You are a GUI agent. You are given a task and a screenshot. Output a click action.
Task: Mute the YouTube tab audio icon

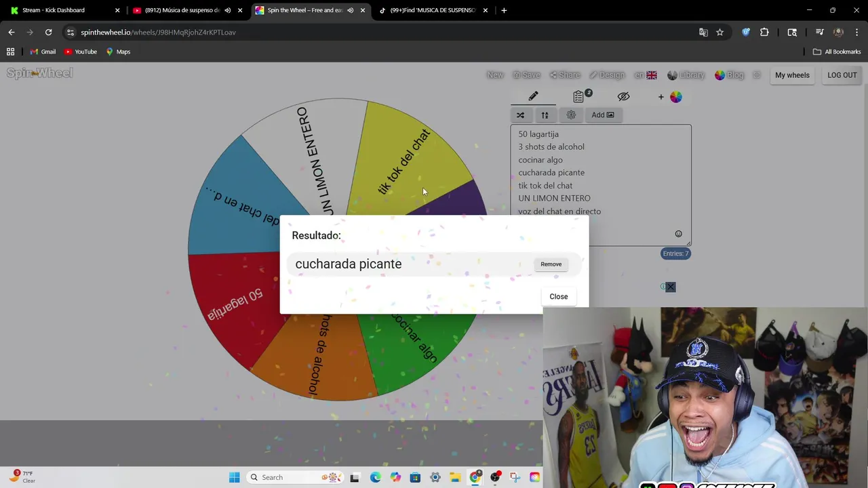pyautogui.click(x=228, y=10)
